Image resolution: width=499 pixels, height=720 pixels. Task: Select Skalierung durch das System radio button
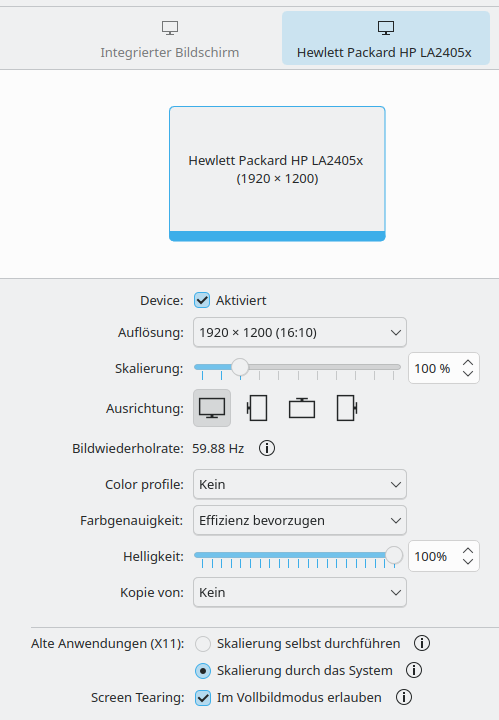202,671
